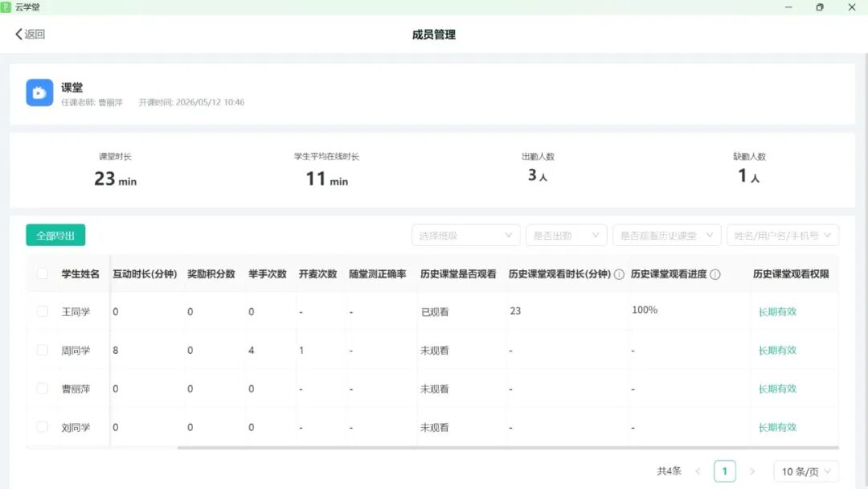This screenshot has width=868, height=489.
Task: Select page 1 in pagination
Action: (725, 471)
